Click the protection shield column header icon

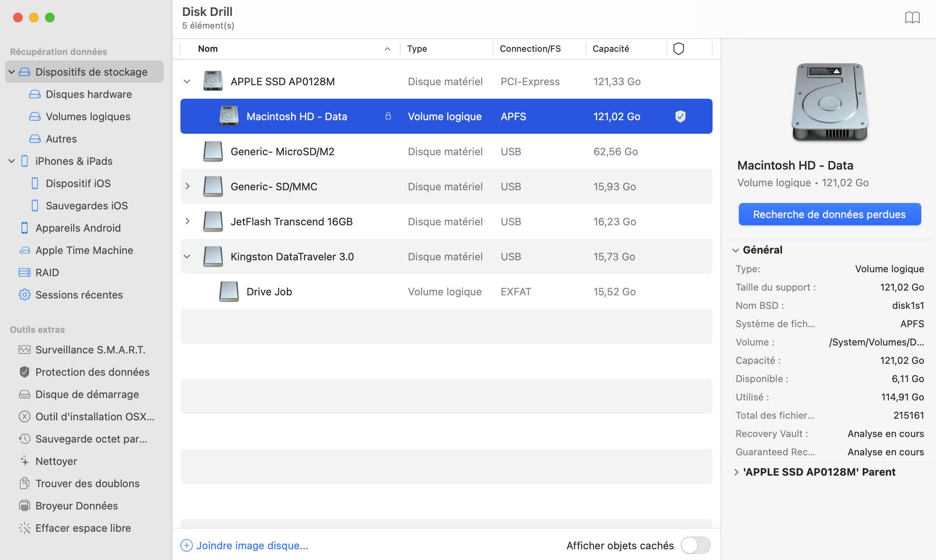coord(678,49)
